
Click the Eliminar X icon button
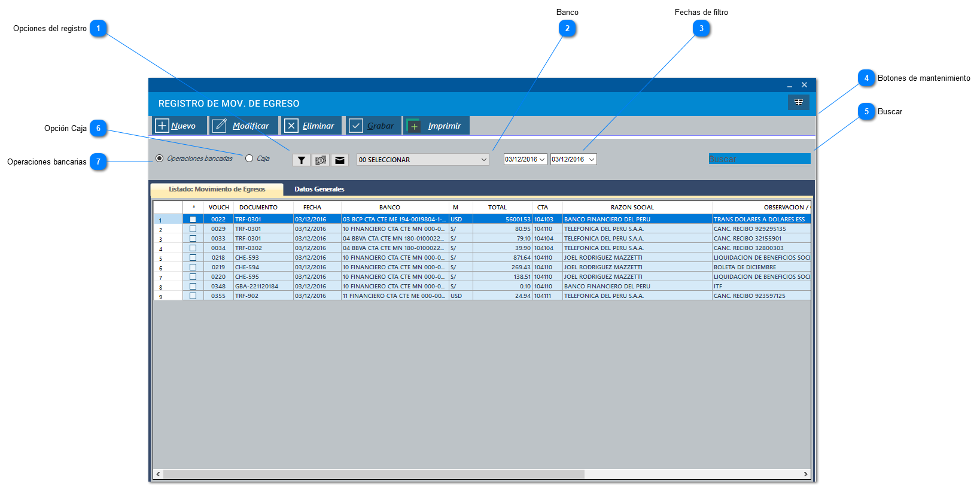(x=311, y=126)
